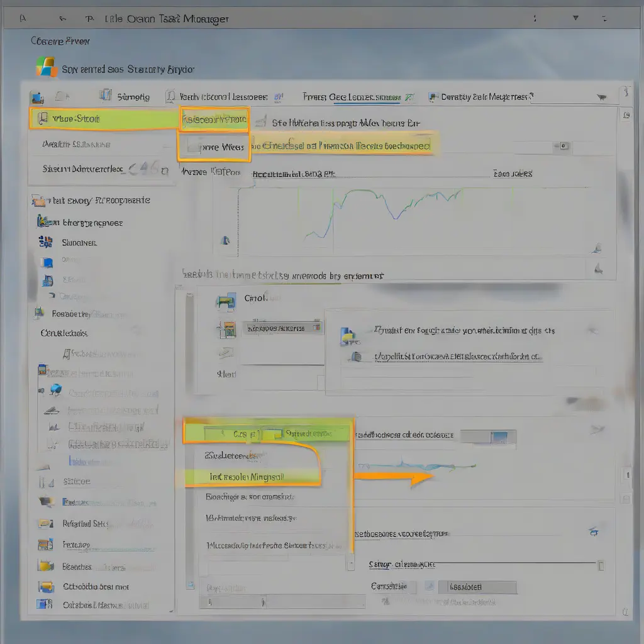The image size is (644, 644).
Task: Open the dark arrow dropdown ending the toolbar
Action: [602, 97]
